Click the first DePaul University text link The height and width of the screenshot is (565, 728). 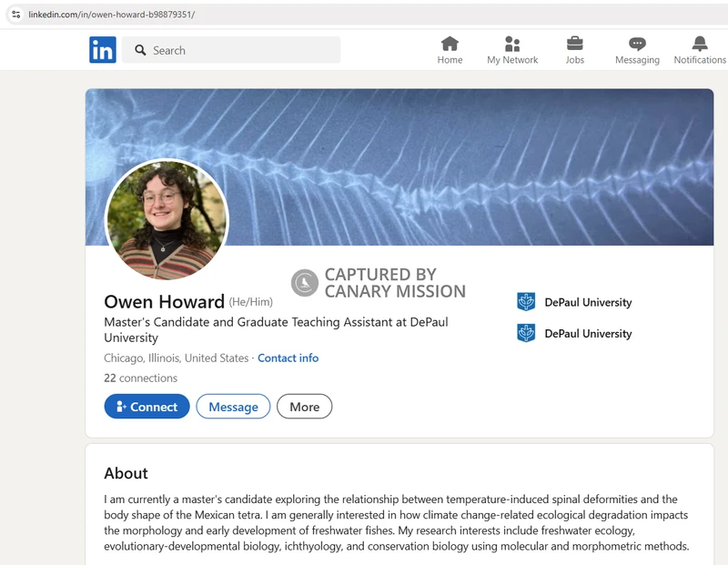click(587, 302)
